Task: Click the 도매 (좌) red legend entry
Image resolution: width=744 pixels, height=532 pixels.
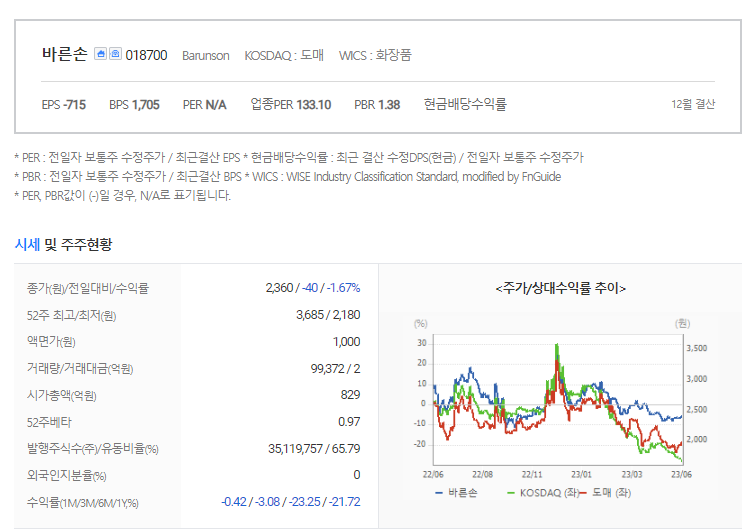Action: click(605, 493)
